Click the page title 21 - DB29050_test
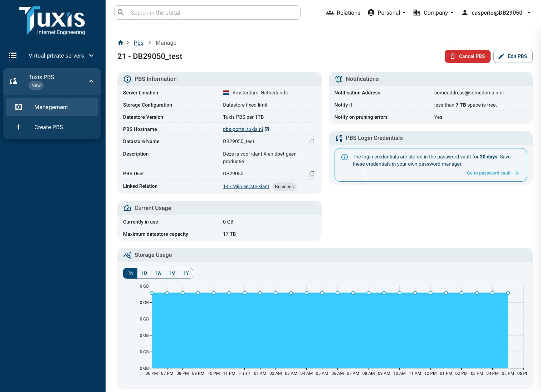541x392 pixels. click(150, 56)
